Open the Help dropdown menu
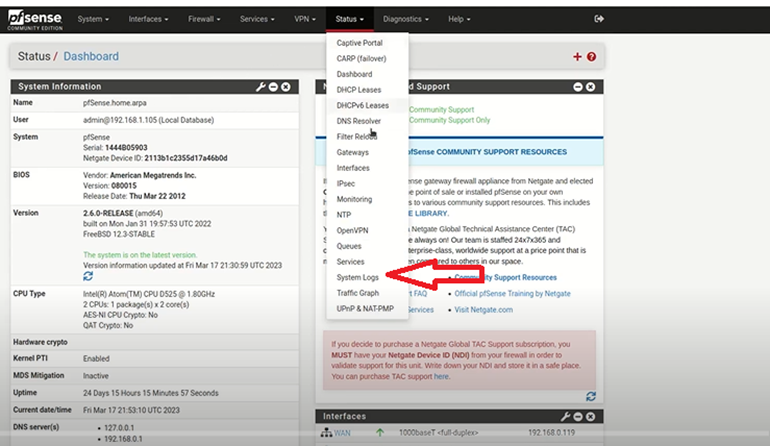 click(459, 19)
